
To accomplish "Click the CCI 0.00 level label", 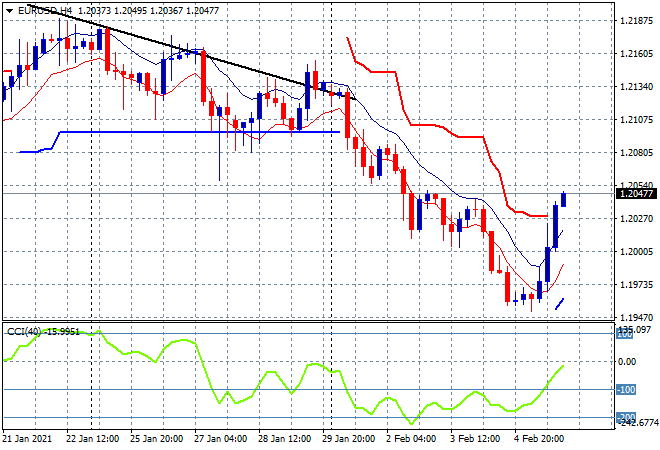I will point(628,362).
